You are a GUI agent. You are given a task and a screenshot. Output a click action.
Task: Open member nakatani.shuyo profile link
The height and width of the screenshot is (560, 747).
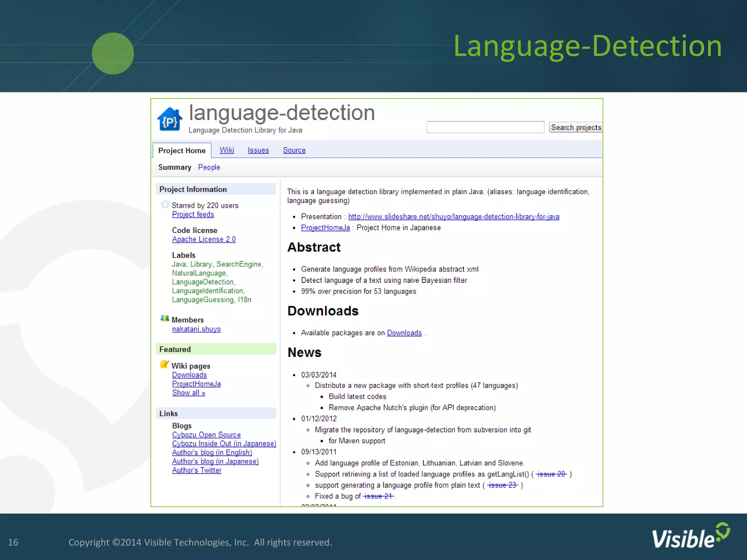[x=196, y=329]
